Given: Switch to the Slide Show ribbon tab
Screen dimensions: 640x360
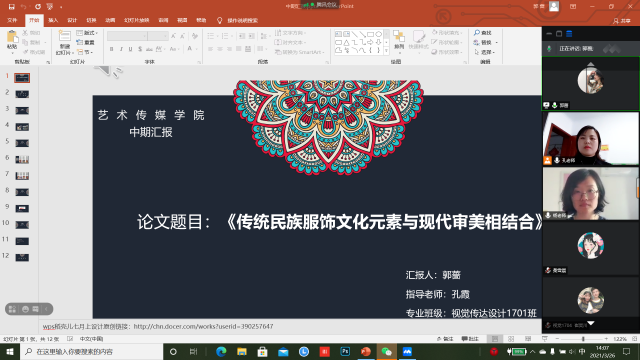Looking at the screenshot, I should click(x=137, y=20).
